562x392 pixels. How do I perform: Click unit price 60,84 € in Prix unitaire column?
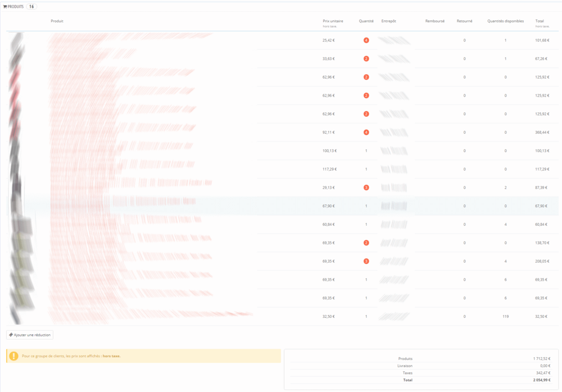328,224
